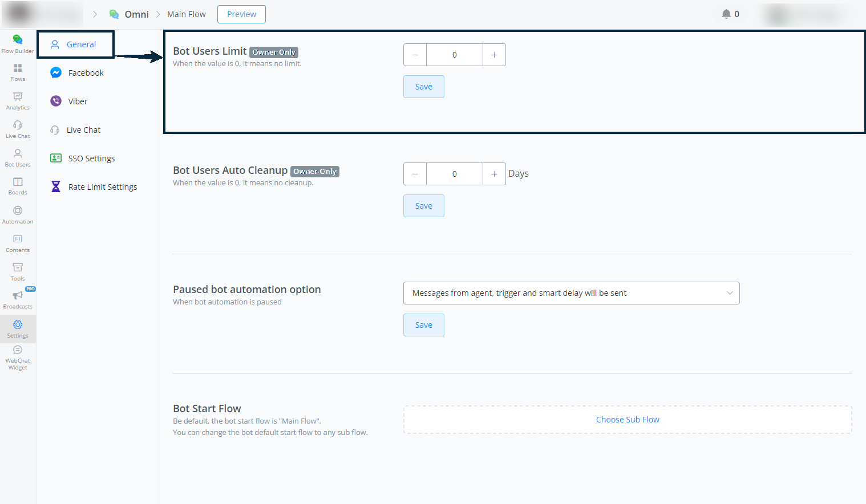This screenshot has height=504, width=866.
Task: Select the General settings tab
Action: (x=76, y=44)
